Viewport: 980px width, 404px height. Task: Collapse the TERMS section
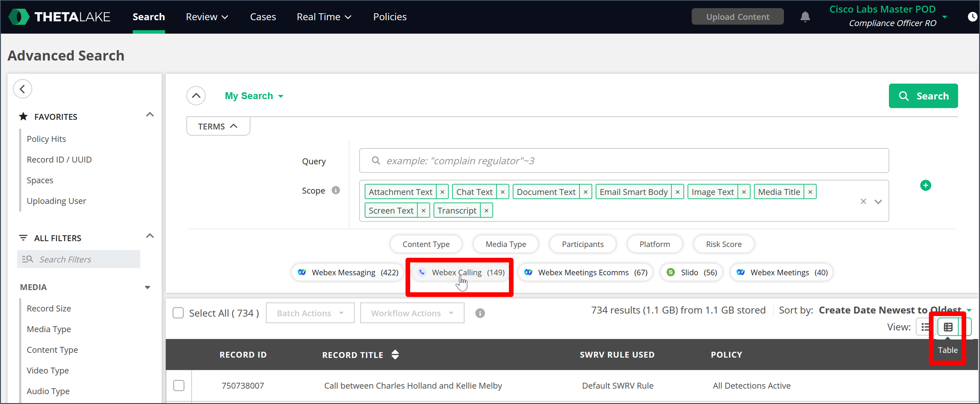(218, 126)
